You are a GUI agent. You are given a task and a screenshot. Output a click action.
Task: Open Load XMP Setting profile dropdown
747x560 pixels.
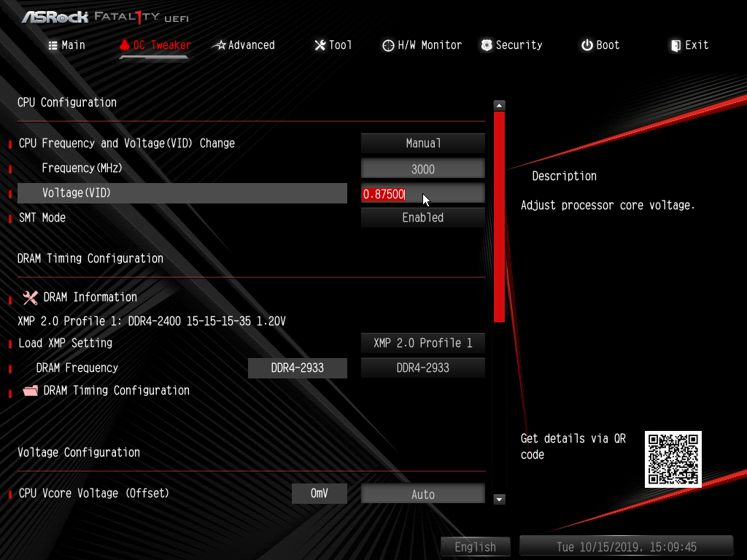[422, 343]
